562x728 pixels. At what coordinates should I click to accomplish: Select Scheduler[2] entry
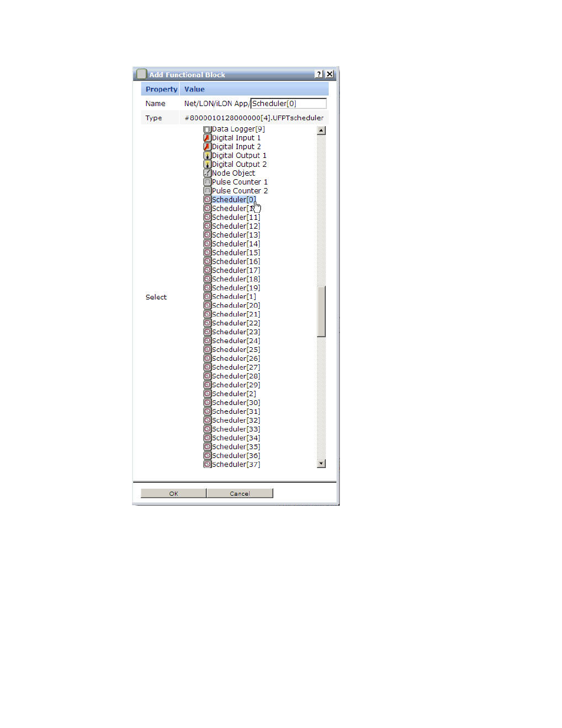click(234, 394)
